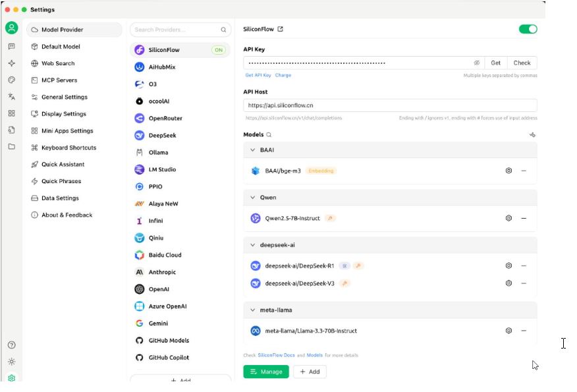The height and width of the screenshot is (392, 577).
Task: Toggle API key visibility eye icon
Action: point(476,63)
